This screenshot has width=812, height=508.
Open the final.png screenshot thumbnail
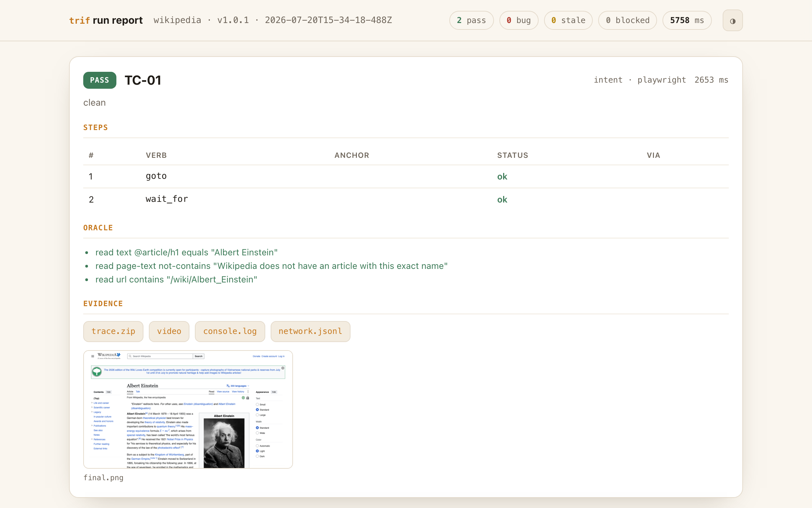coord(188,409)
